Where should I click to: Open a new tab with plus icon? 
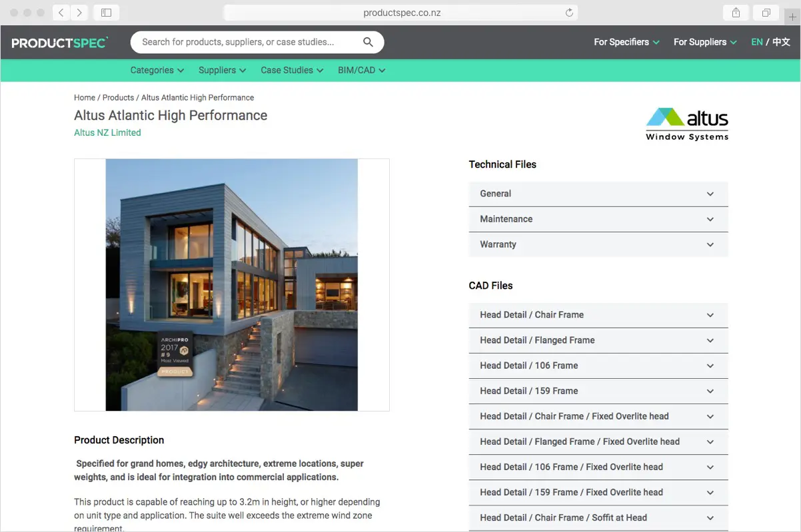pos(792,17)
